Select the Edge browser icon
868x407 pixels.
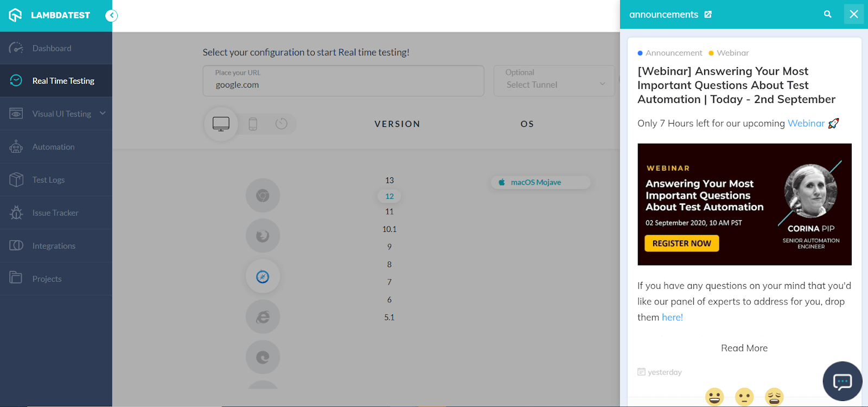coord(263,357)
